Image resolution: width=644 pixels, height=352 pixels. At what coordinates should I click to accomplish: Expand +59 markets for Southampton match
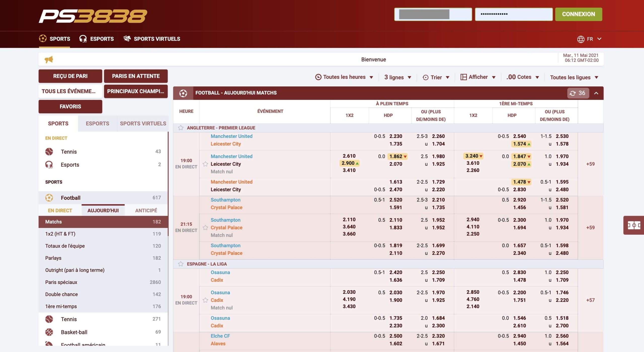click(x=590, y=228)
